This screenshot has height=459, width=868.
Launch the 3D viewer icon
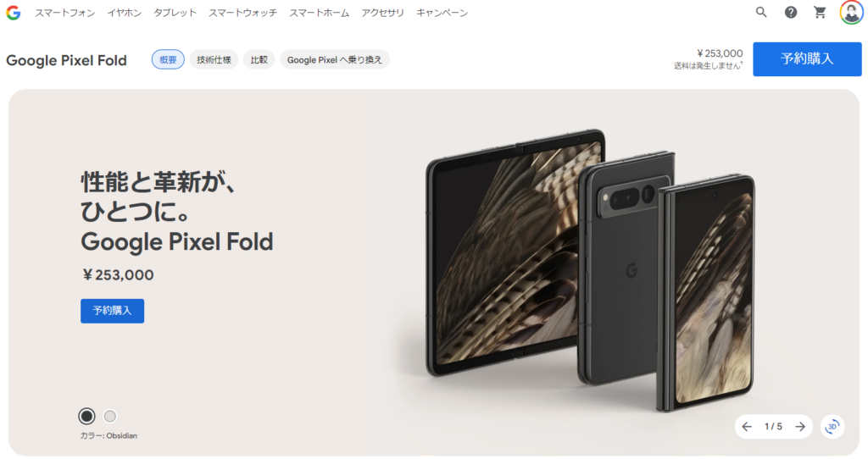tap(832, 426)
